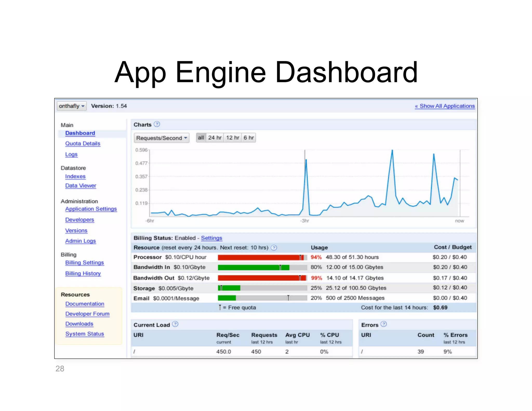Expand the Requests/Second chart selector
This screenshot has height=411, width=532.
click(162, 138)
